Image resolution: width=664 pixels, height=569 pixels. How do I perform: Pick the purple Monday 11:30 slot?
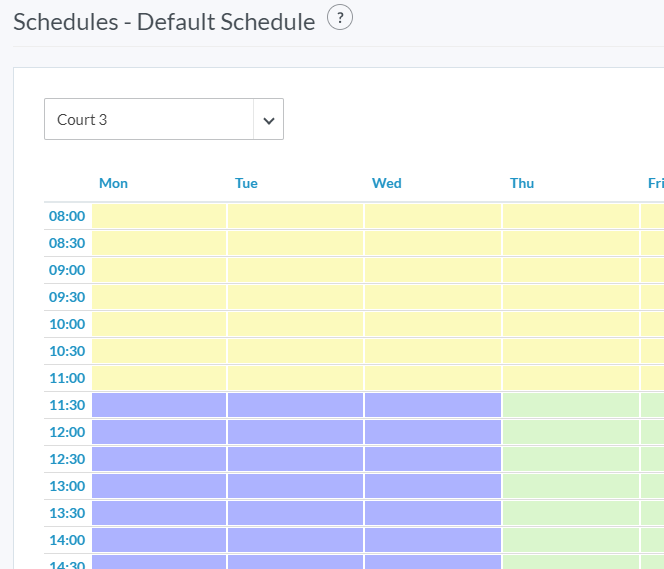[x=159, y=405]
